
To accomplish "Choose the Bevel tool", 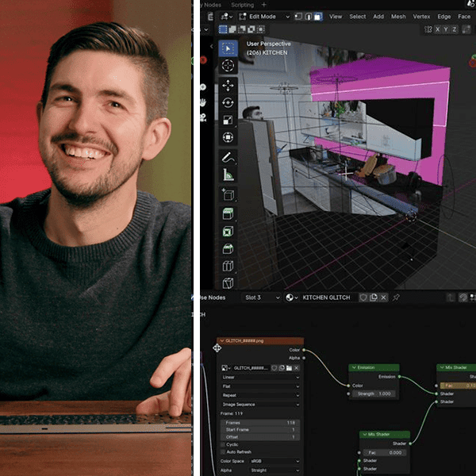I will 228,248.
